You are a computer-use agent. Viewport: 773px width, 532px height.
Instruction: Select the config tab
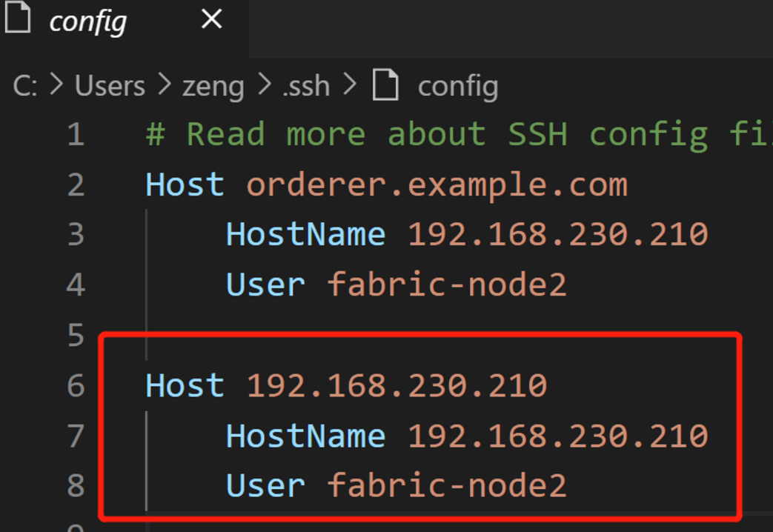[x=87, y=21]
